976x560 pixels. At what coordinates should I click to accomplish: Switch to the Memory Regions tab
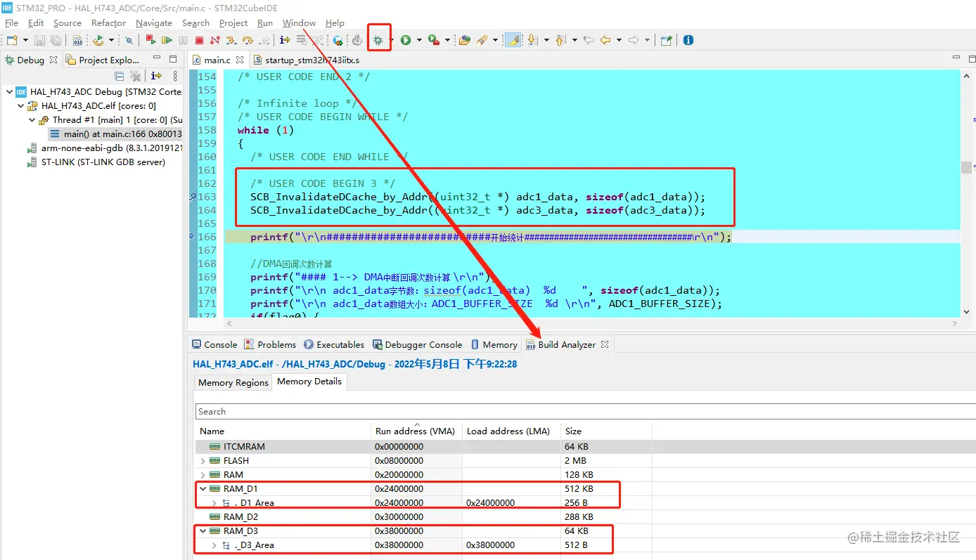[233, 383]
